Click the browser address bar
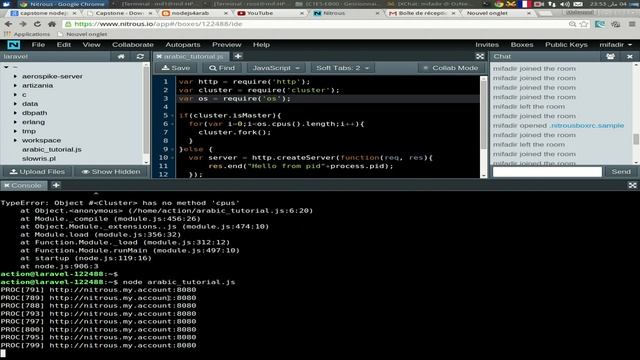The image size is (640, 360). tap(318, 24)
